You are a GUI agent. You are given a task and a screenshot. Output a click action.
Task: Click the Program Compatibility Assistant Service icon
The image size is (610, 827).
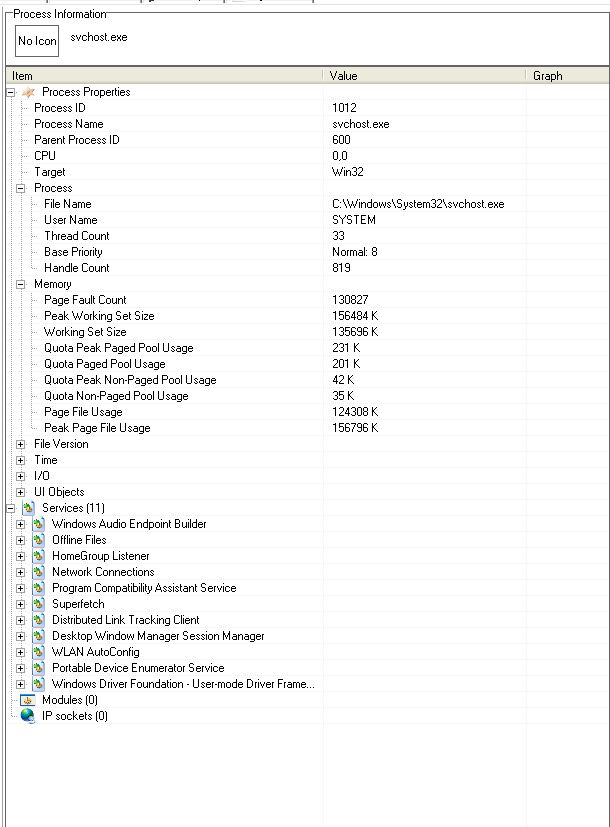tap(38, 588)
